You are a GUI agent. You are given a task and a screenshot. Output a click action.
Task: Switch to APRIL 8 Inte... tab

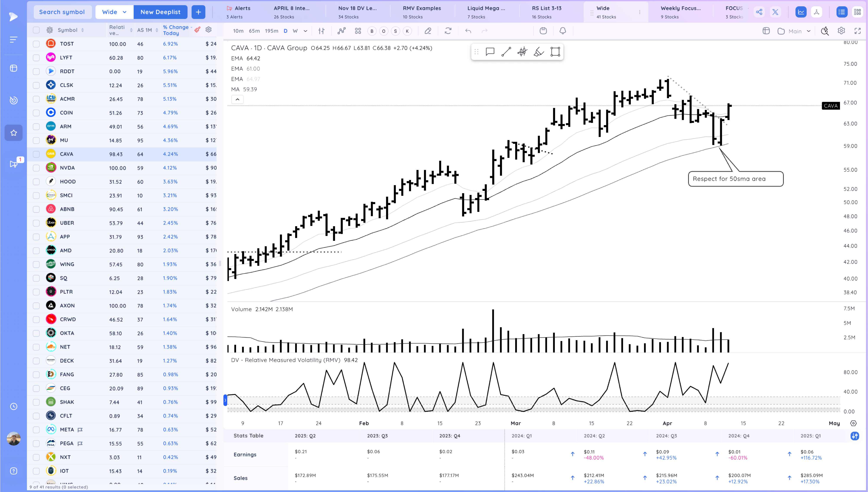tap(292, 12)
